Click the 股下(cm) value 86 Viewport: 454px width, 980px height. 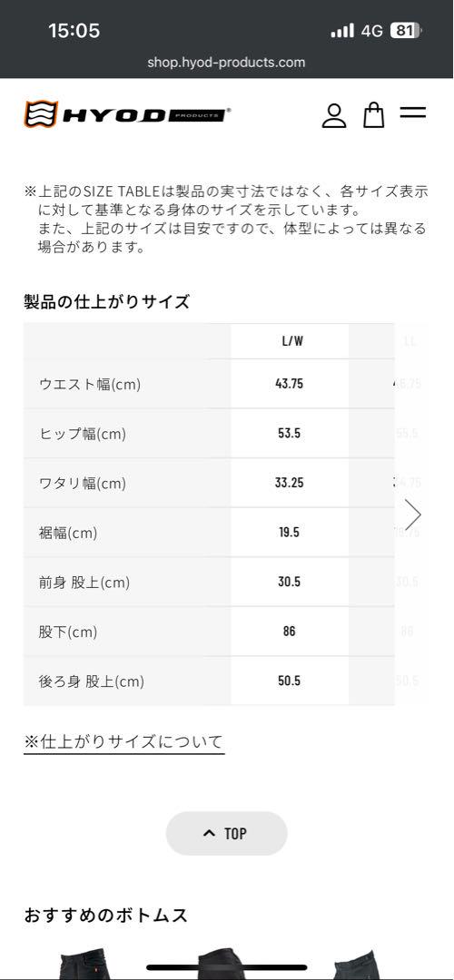point(289,632)
